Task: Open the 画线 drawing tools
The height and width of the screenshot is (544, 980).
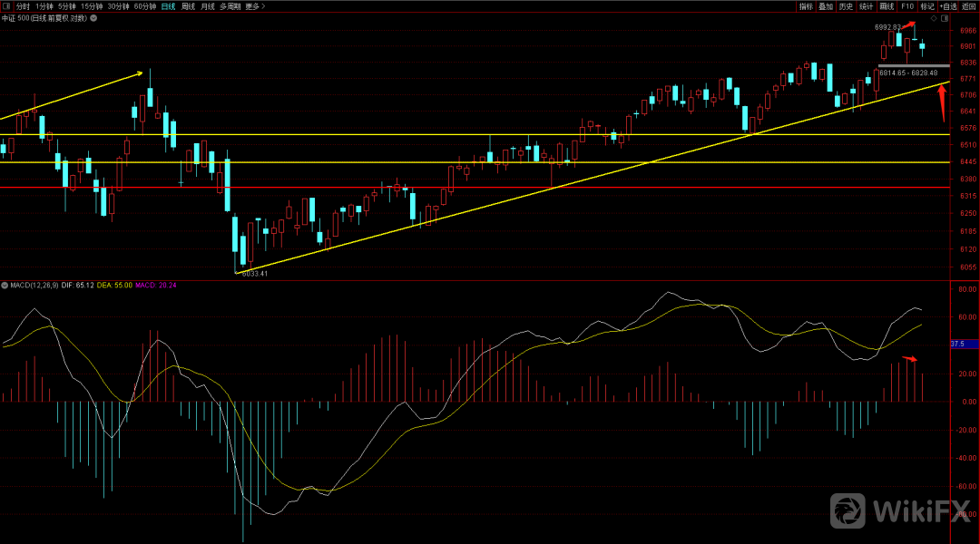Action: pos(887,6)
